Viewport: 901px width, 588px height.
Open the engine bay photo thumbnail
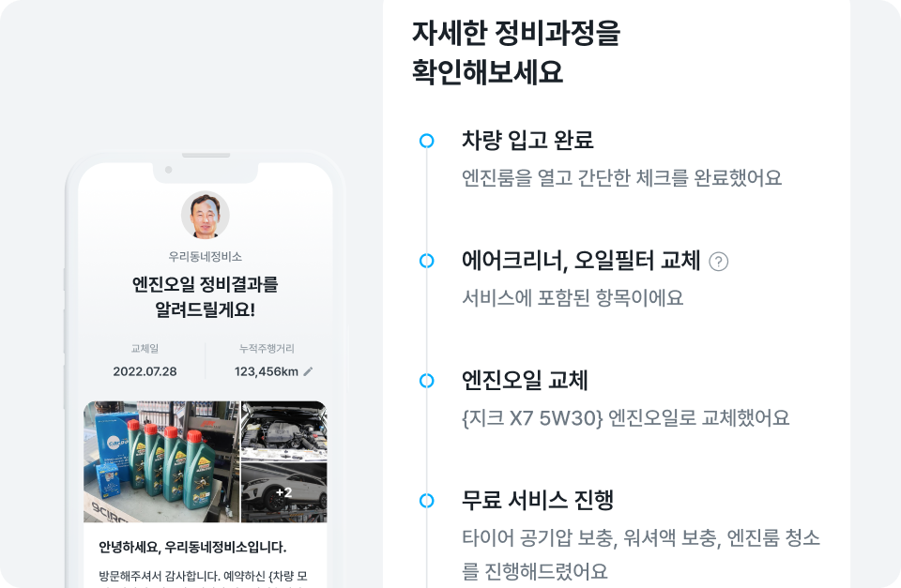pos(283,430)
